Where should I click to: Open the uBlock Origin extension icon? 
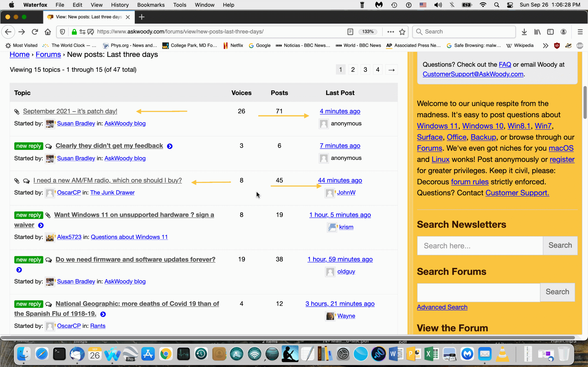click(557, 46)
